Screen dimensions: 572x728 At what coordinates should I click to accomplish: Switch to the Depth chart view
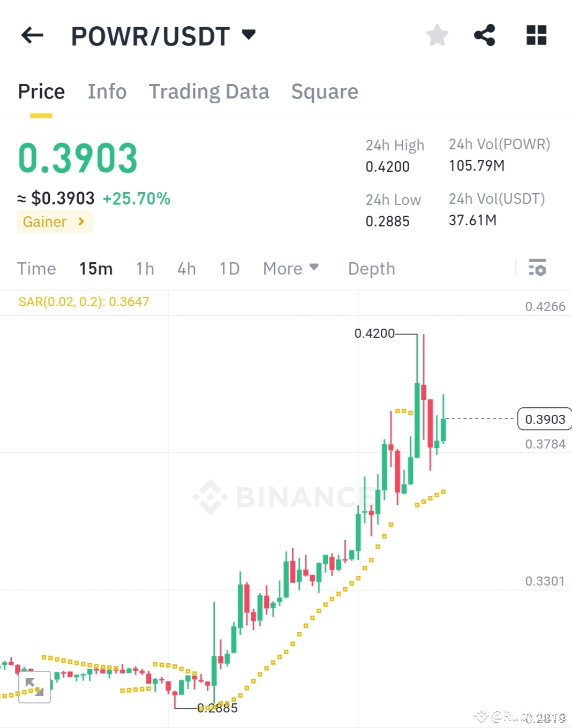pyautogui.click(x=371, y=268)
